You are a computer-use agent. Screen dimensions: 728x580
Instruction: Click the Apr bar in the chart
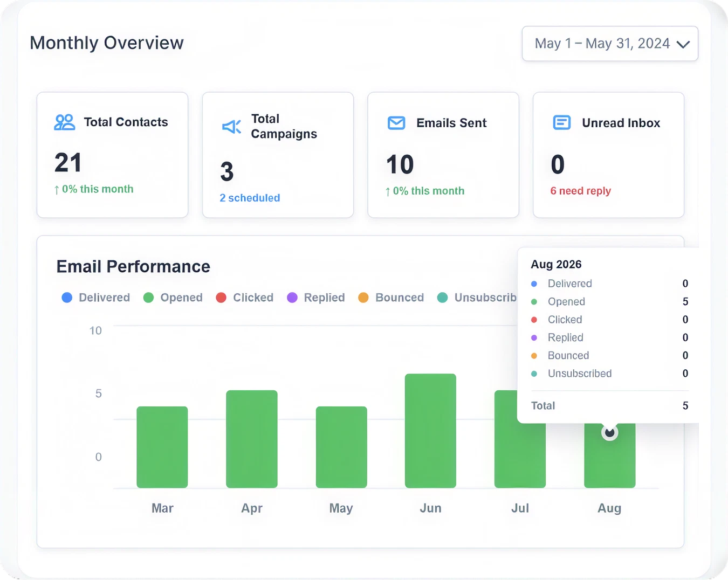(252, 439)
